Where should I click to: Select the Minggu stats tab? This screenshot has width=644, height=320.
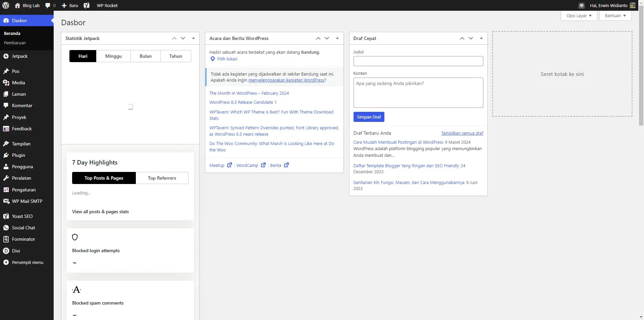[113, 56]
